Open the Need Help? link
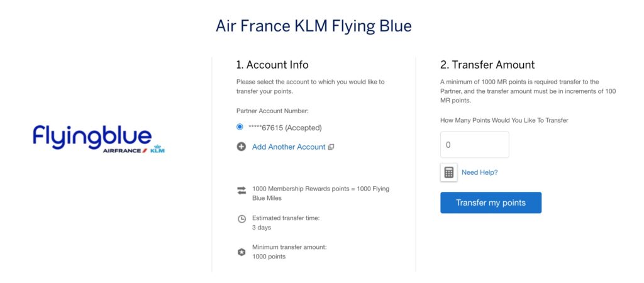The height and width of the screenshot is (283, 644). 479,172
